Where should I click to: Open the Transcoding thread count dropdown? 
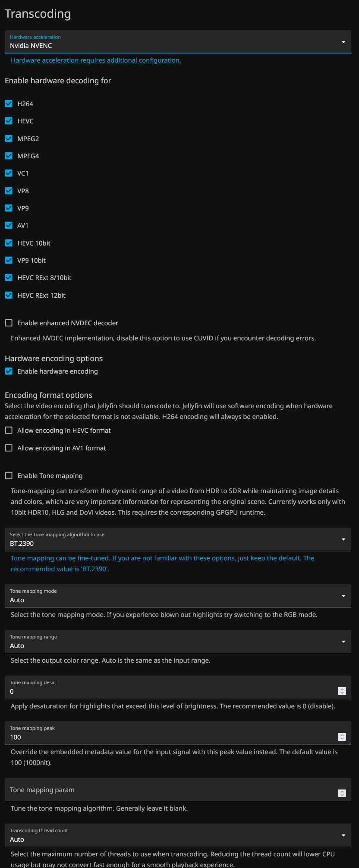point(178,835)
